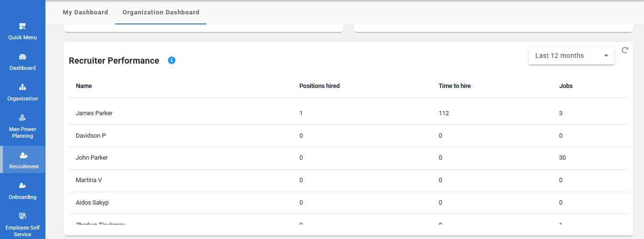Open the Employee Self Service icon
This screenshot has height=239, width=644.
22,216
